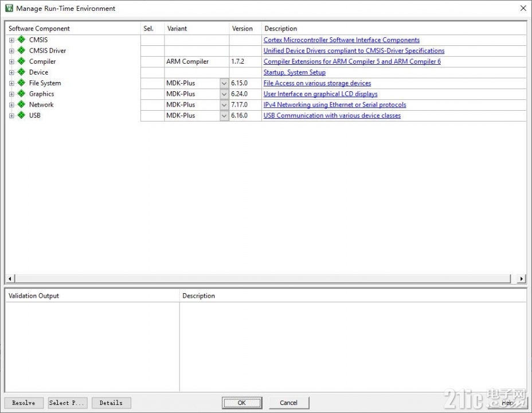Click the Resolve button
Screen dimensions: 532x413
click(24, 403)
